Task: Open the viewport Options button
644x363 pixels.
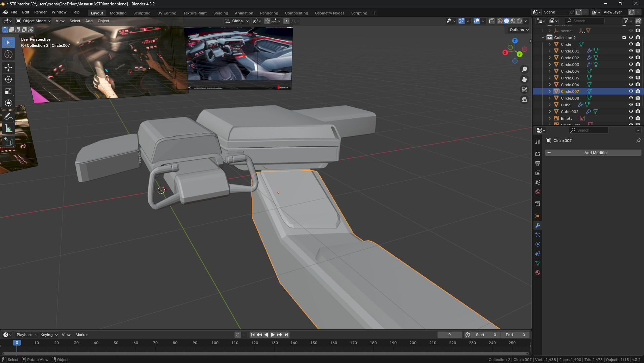Action: click(519, 30)
